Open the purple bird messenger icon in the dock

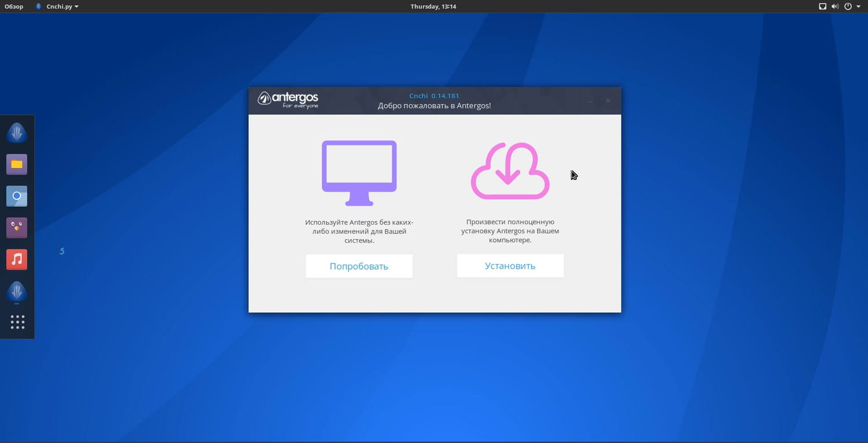(17, 227)
